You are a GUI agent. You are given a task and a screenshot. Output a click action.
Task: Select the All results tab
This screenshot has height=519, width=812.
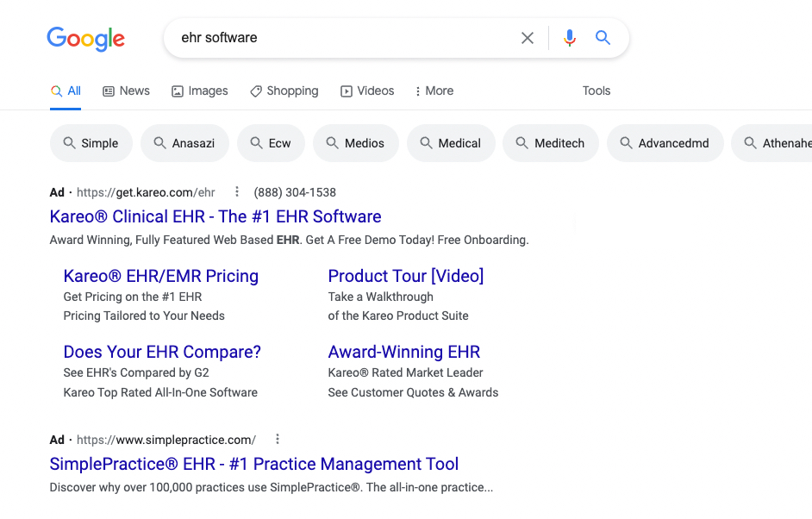tap(66, 91)
